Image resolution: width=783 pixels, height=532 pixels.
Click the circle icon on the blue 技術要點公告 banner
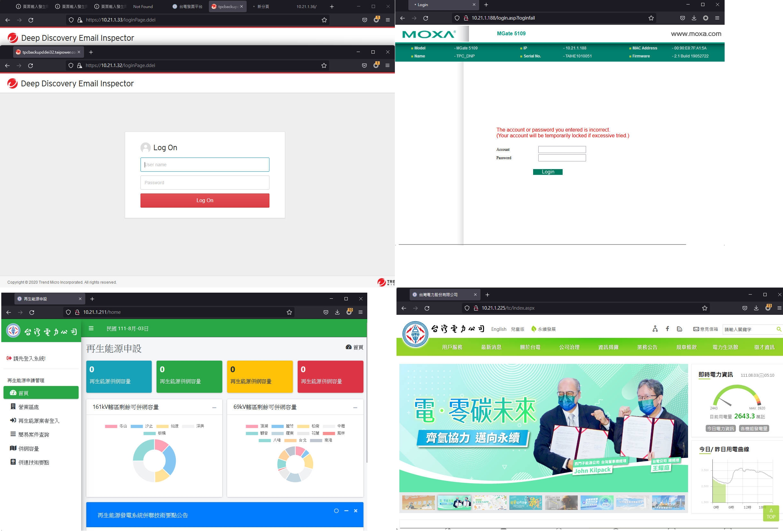tap(336, 511)
